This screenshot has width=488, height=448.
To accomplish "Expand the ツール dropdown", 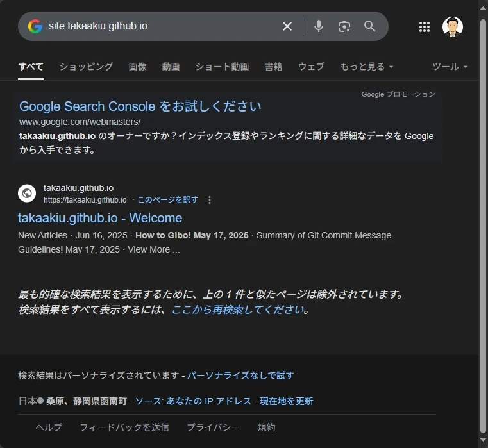I will tap(450, 67).
